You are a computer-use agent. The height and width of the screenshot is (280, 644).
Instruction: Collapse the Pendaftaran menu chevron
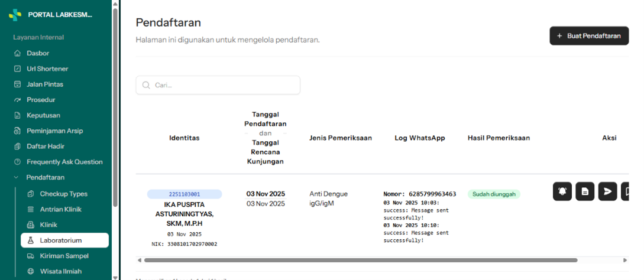click(x=16, y=177)
